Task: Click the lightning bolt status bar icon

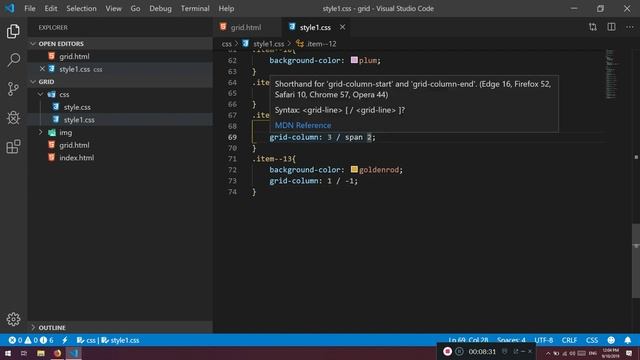Action: (64, 340)
